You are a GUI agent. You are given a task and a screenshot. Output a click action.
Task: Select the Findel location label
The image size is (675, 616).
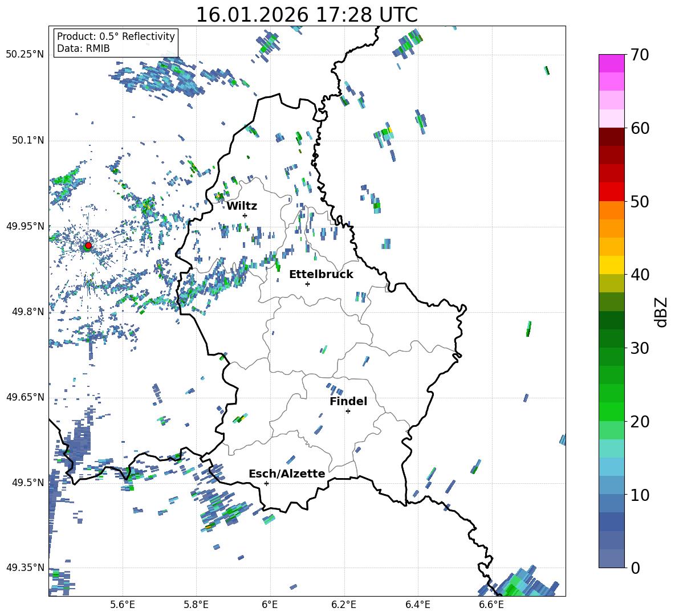[x=348, y=401]
